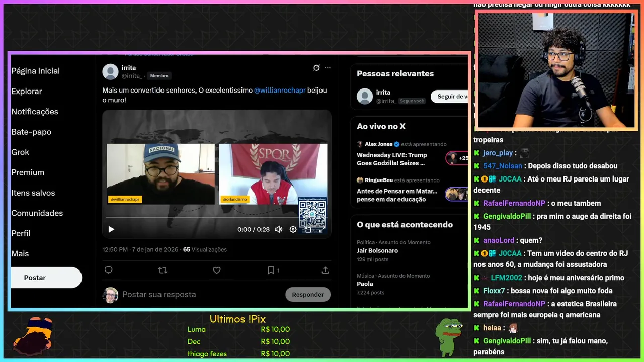Screen dimensions: 644x362
Task: Mute the video with the speaker icon
Action: point(278,229)
